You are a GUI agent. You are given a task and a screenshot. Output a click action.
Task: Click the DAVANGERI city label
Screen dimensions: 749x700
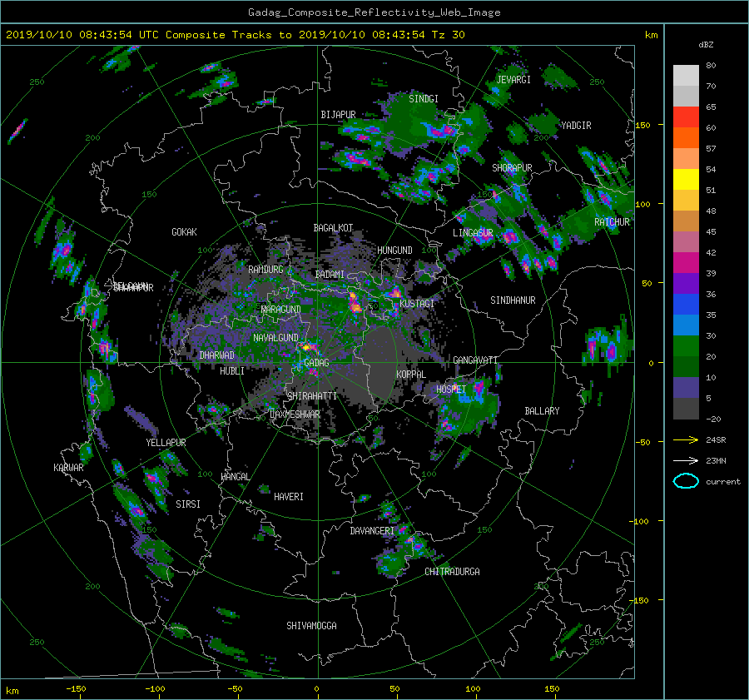tap(372, 531)
